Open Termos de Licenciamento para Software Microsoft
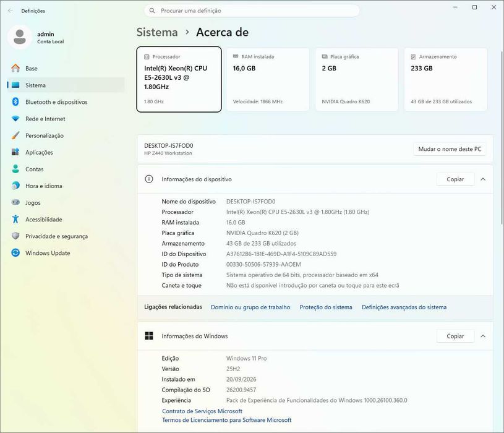 coord(226,420)
